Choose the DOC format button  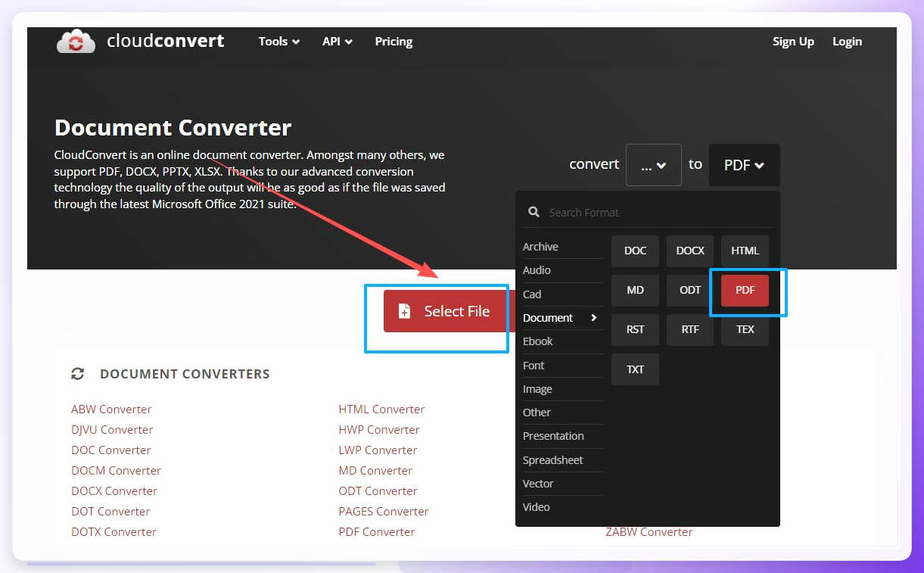click(635, 251)
